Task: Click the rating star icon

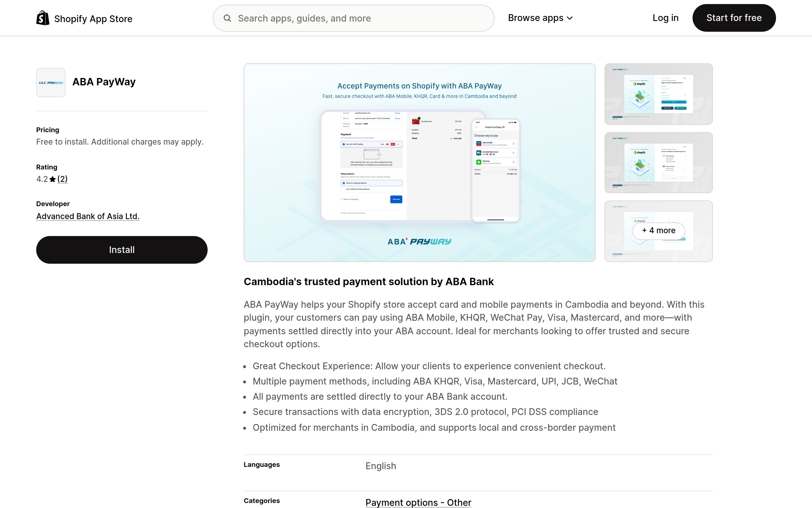Action: (52, 179)
